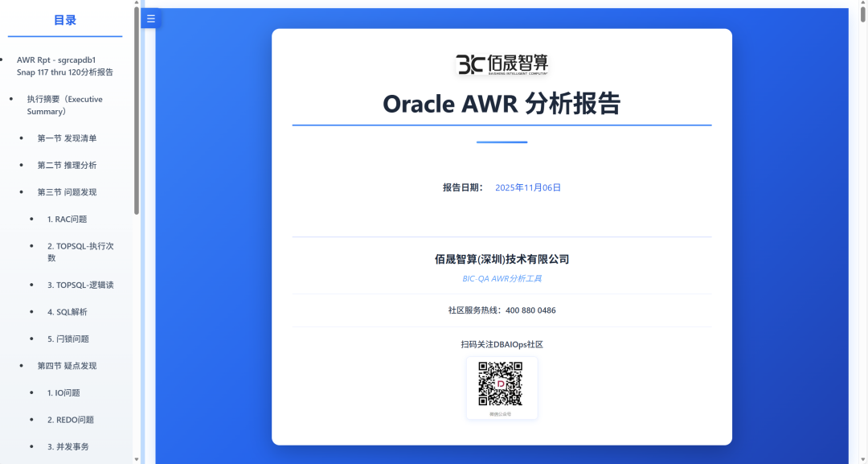Click the 报告日期： label
This screenshot has height=464, width=868.
464,187
